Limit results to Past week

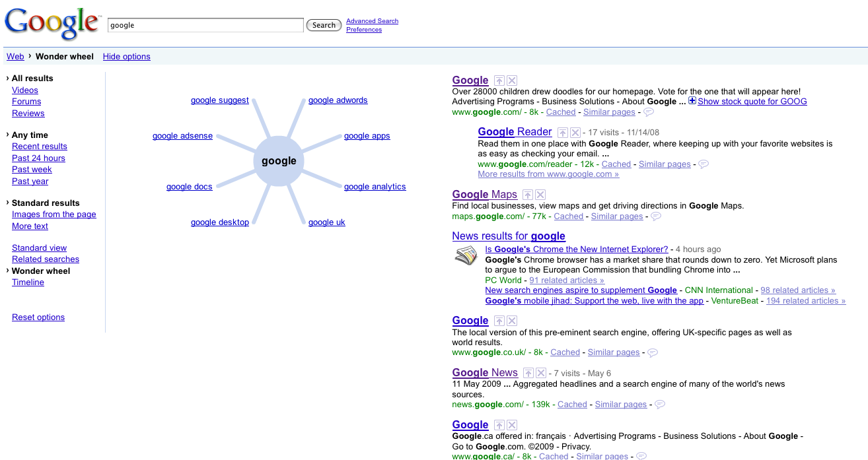(32, 170)
